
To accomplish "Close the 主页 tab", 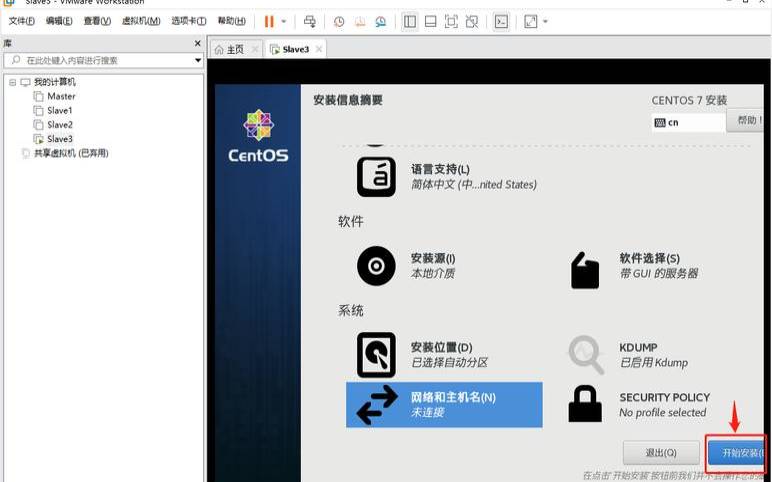I will tap(255, 49).
